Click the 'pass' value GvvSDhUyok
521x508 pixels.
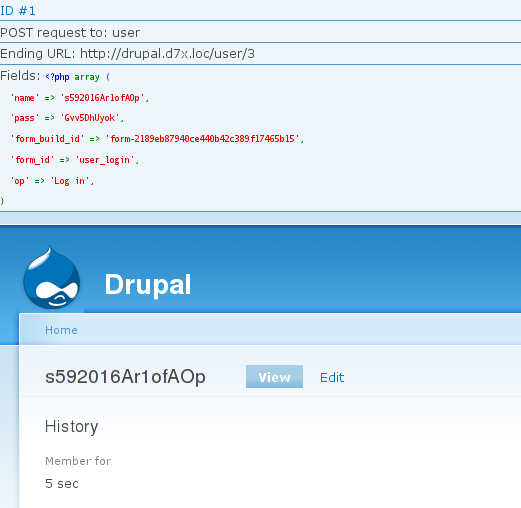[x=90, y=118]
